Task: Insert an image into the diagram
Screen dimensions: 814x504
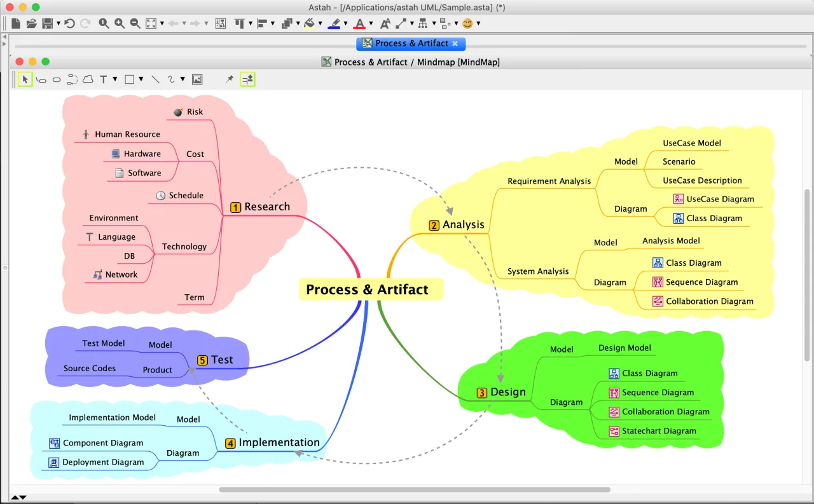Action: click(197, 79)
